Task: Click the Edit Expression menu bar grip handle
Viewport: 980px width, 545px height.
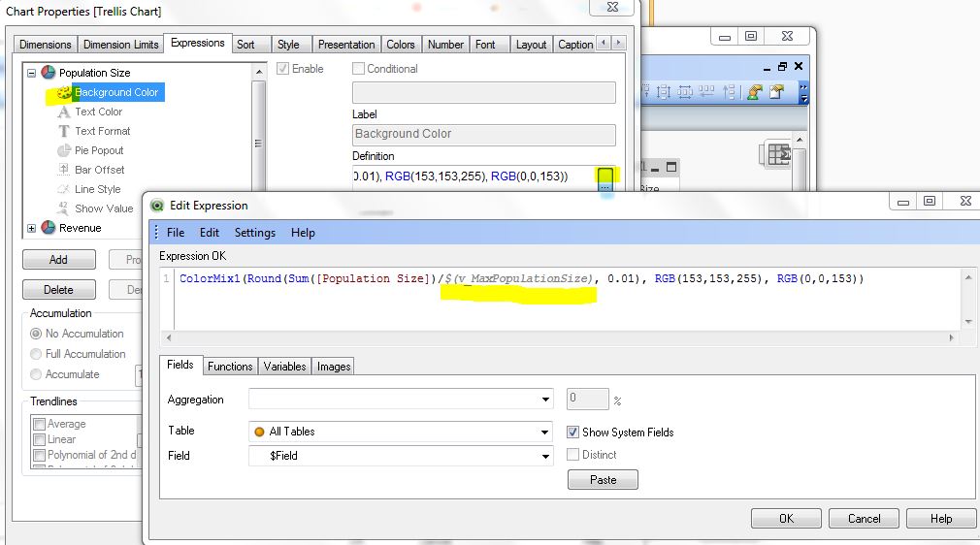Action: [x=156, y=233]
